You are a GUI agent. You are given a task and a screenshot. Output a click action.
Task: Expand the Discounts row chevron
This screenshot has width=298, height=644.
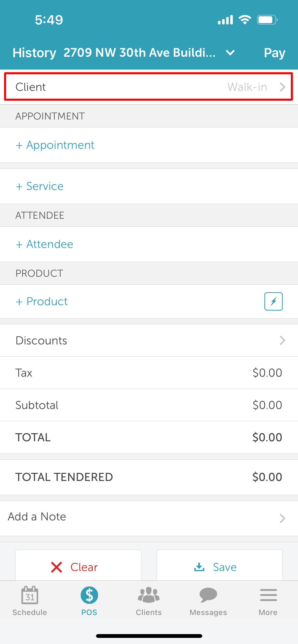pyautogui.click(x=282, y=340)
